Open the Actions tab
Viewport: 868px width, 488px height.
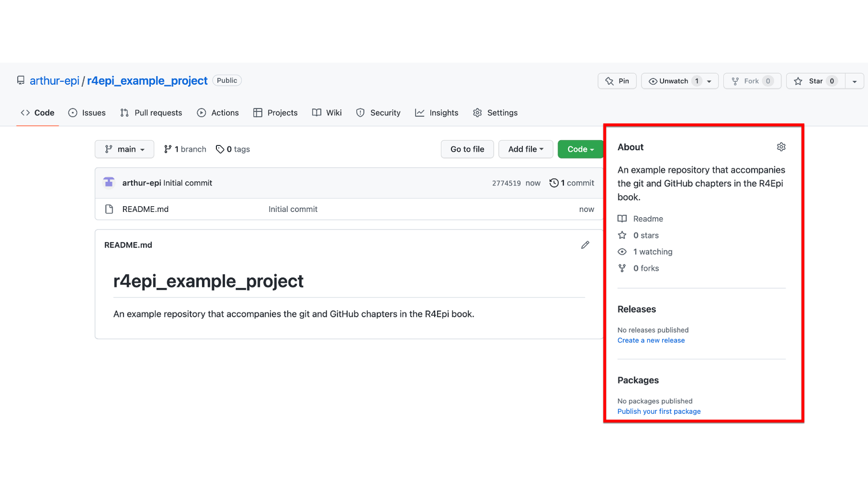[218, 113]
